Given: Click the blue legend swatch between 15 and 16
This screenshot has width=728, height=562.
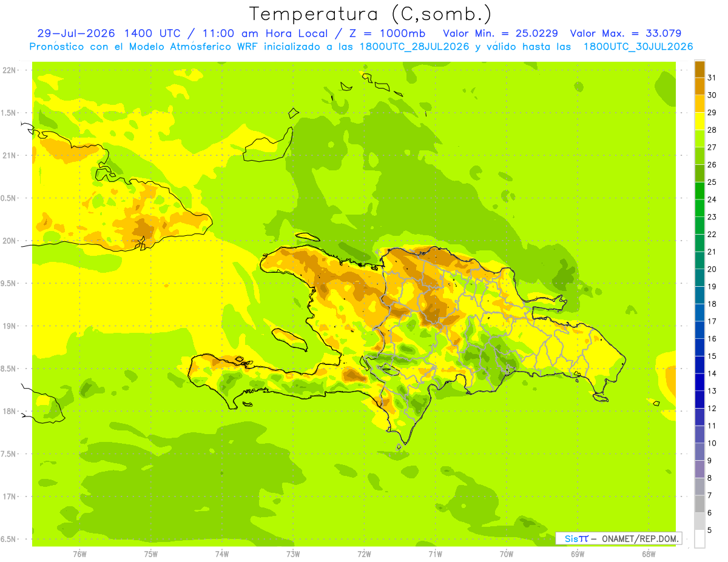Looking at the screenshot, I should 699,347.
